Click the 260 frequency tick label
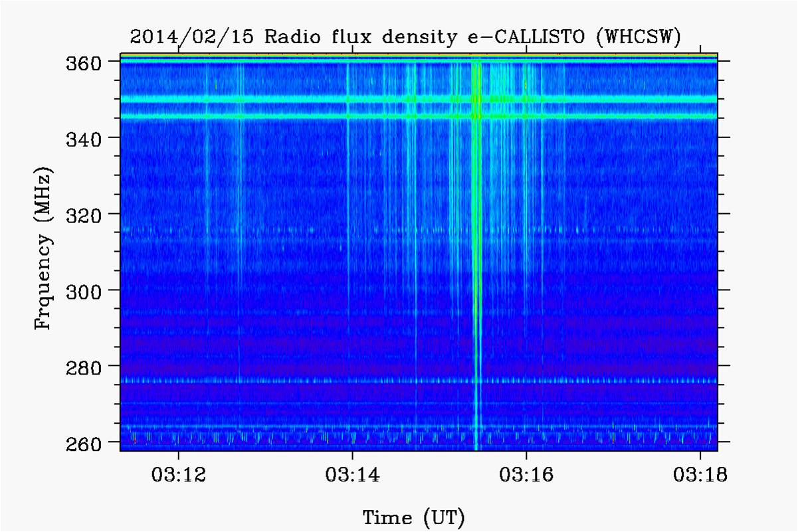 click(x=83, y=442)
